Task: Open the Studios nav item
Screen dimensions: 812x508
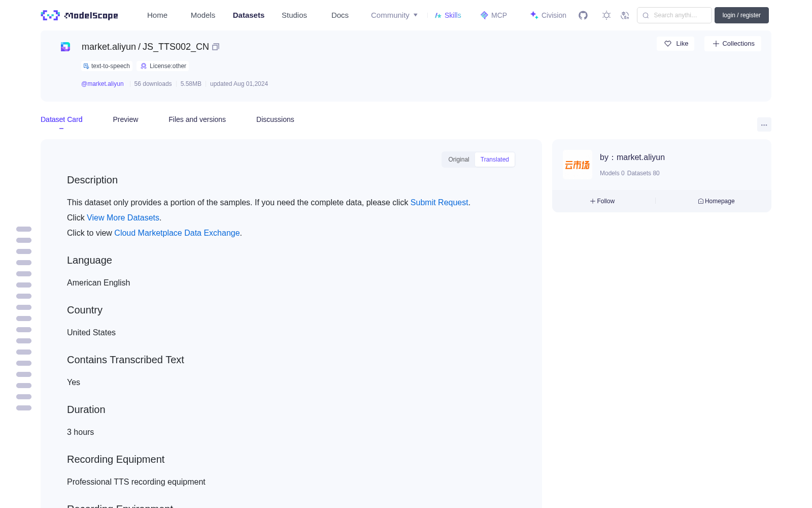Action: click(x=294, y=15)
